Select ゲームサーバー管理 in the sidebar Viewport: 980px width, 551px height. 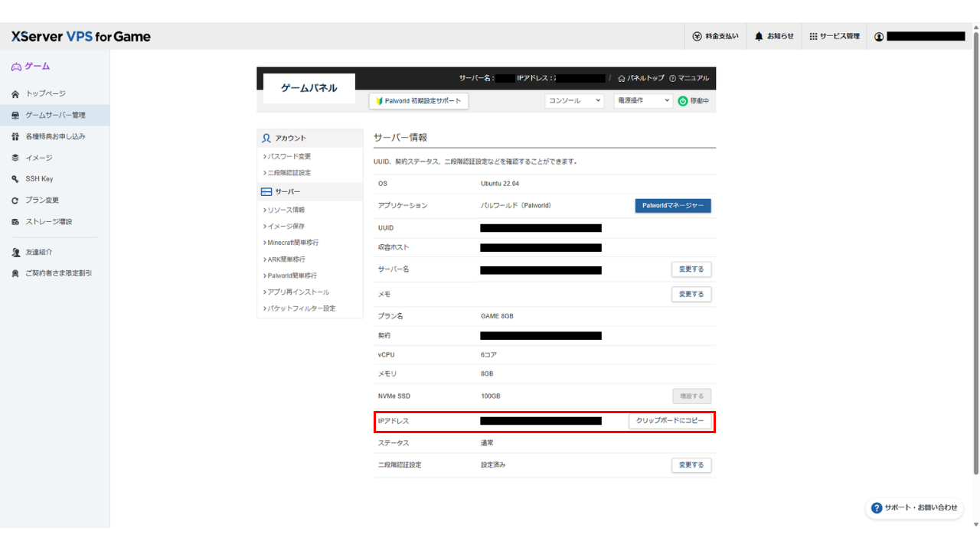(x=54, y=115)
